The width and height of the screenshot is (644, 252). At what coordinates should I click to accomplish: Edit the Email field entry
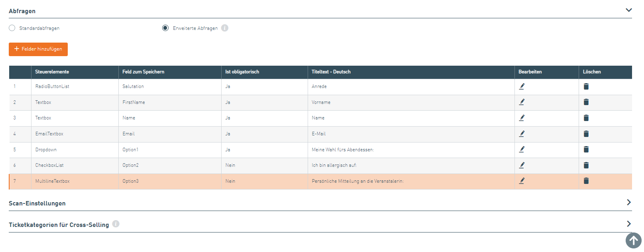522,134
